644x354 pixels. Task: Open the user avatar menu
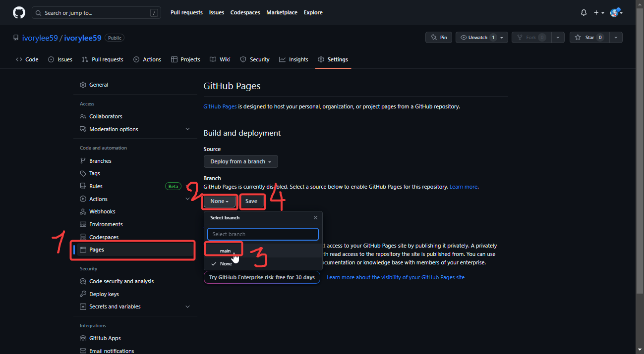616,13
